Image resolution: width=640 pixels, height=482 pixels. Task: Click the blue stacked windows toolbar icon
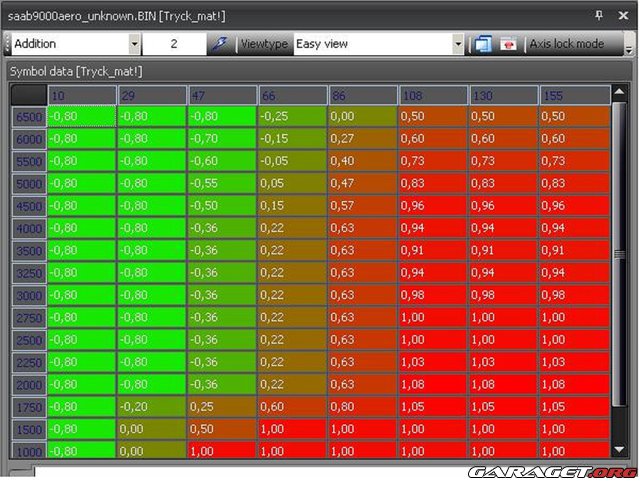pyautogui.click(x=482, y=44)
